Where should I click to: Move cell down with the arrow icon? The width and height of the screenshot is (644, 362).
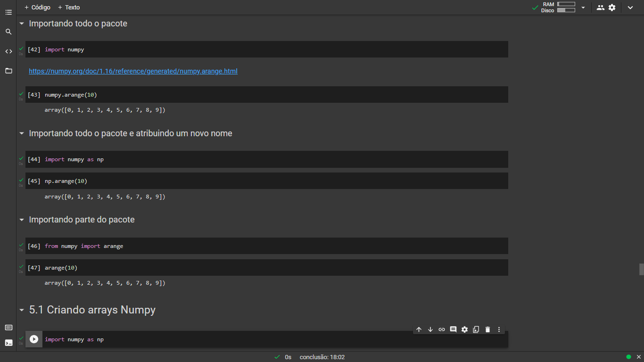[430, 329]
